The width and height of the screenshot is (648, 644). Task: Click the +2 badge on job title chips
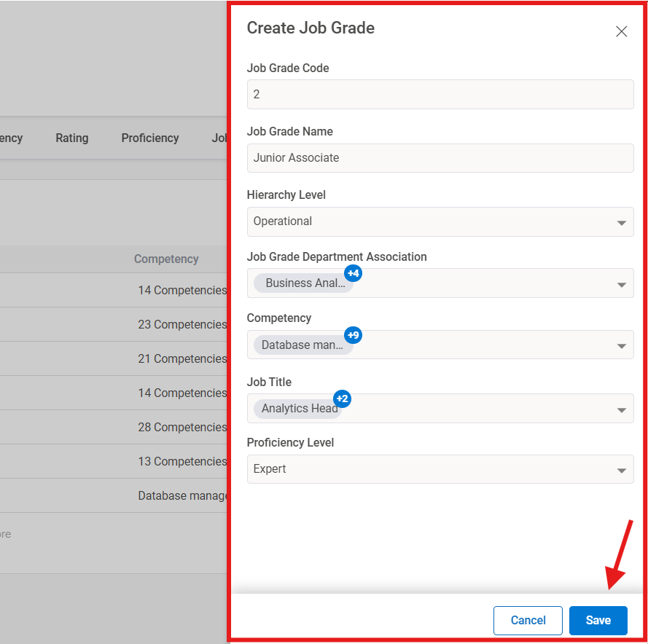[342, 398]
